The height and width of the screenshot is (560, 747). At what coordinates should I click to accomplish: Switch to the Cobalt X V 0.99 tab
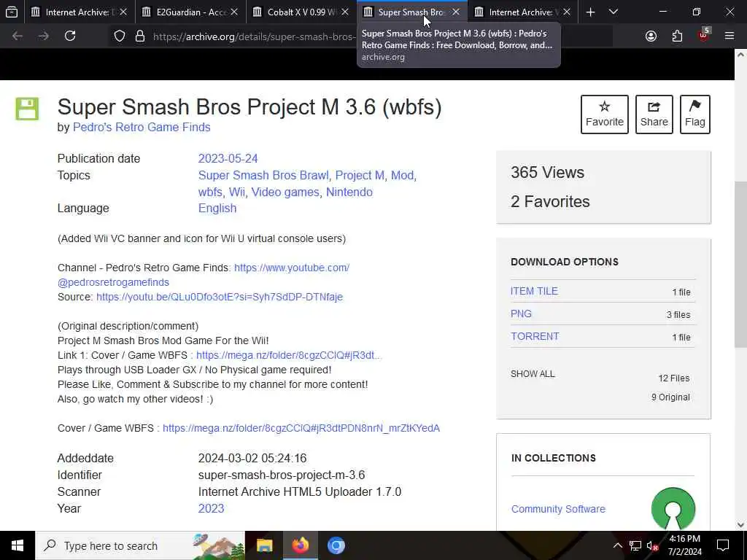click(295, 12)
